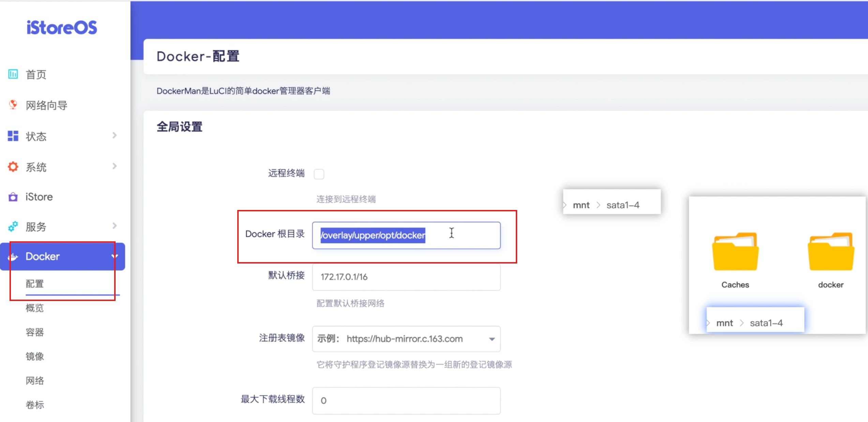Open the Docker 概览 submenu item
Viewport: 868px width, 422px height.
point(35,308)
